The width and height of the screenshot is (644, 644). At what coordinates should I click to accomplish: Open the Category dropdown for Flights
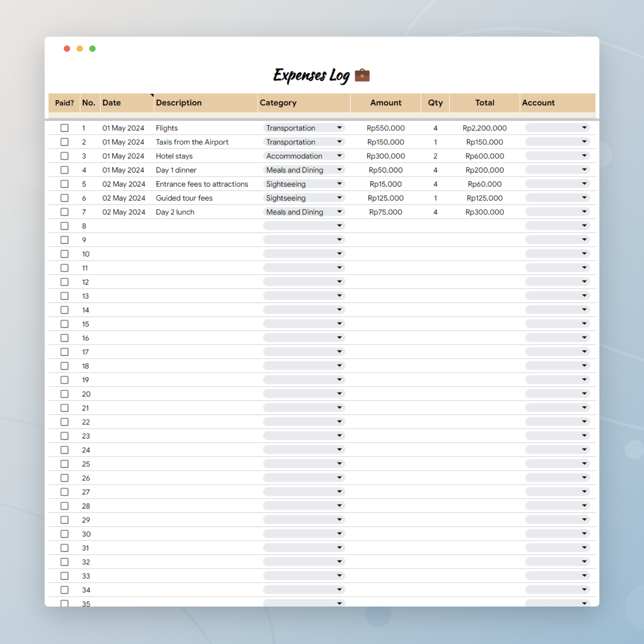click(304, 128)
